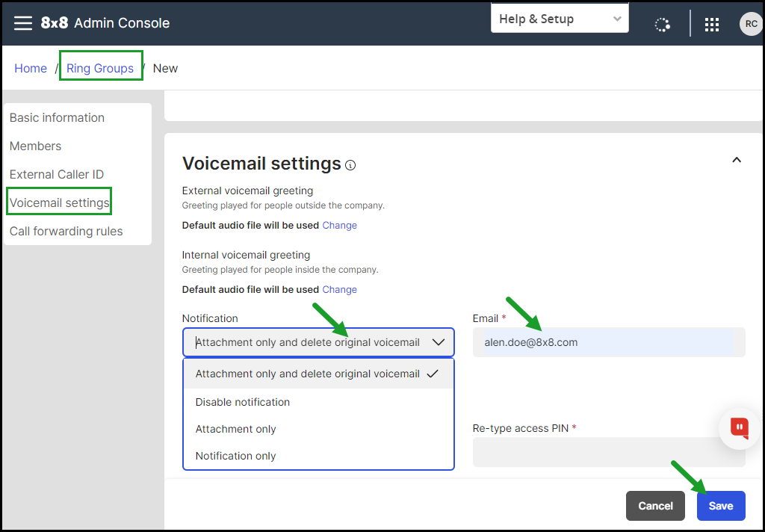Select Members in sidebar
765x532 pixels.
(x=36, y=146)
